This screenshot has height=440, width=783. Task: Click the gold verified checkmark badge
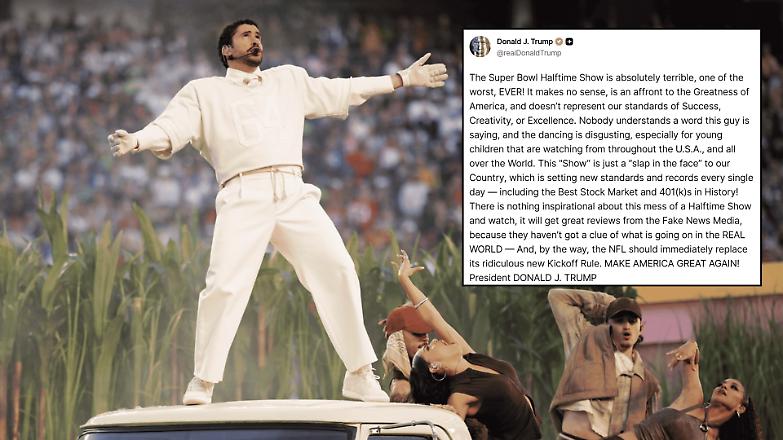pyautogui.click(x=559, y=41)
